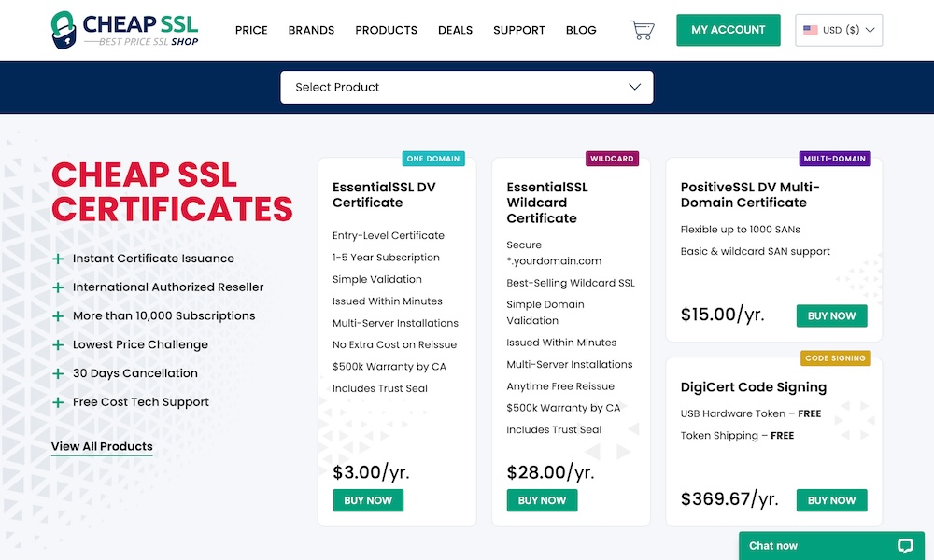Buy the EssentialSSL DV Certificate now
The height and width of the screenshot is (560, 934).
[x=368, y=500]
